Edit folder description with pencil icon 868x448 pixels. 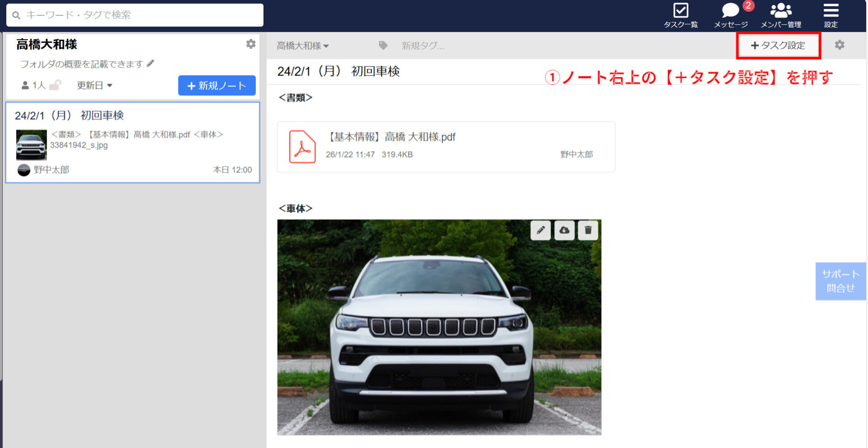pyautogui.click(x=150, y=64)
